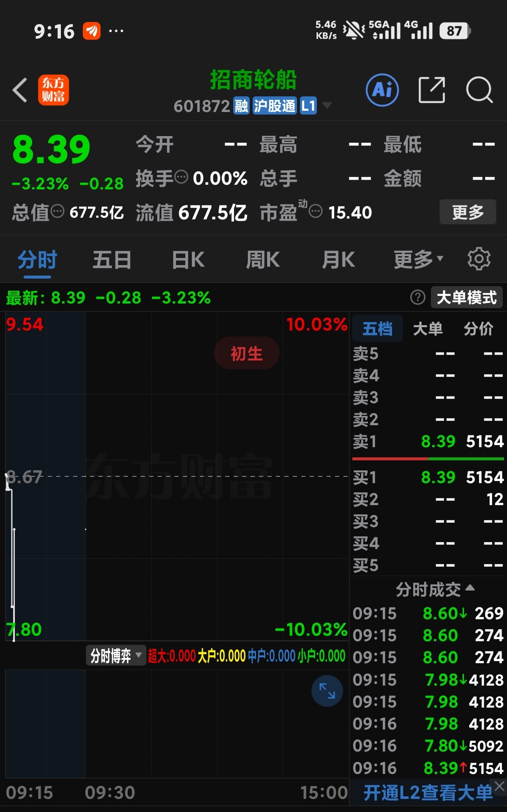This screenshot has height=812, width=507.
Task: Tap the 沪股通 badge
Action: click(275, 106)
